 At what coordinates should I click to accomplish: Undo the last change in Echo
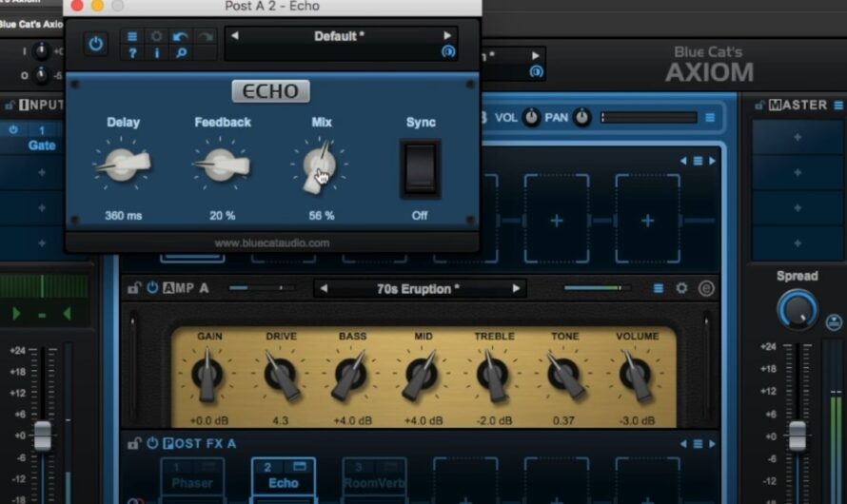coord(181,36)
